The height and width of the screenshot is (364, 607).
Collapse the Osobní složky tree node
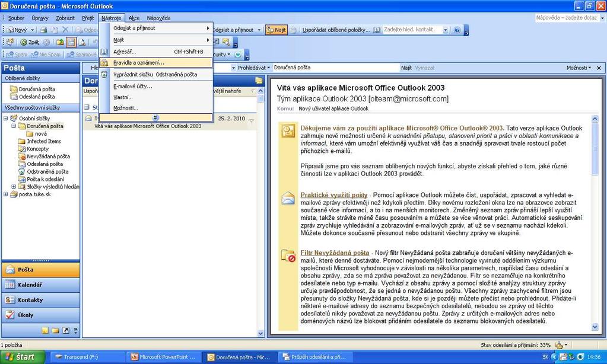tap(5, 119)
